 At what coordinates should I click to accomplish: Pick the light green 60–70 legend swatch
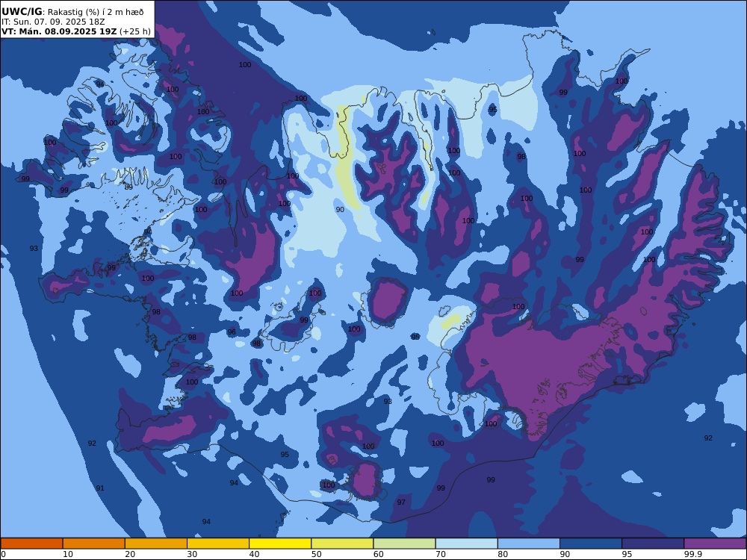point(404,544)
